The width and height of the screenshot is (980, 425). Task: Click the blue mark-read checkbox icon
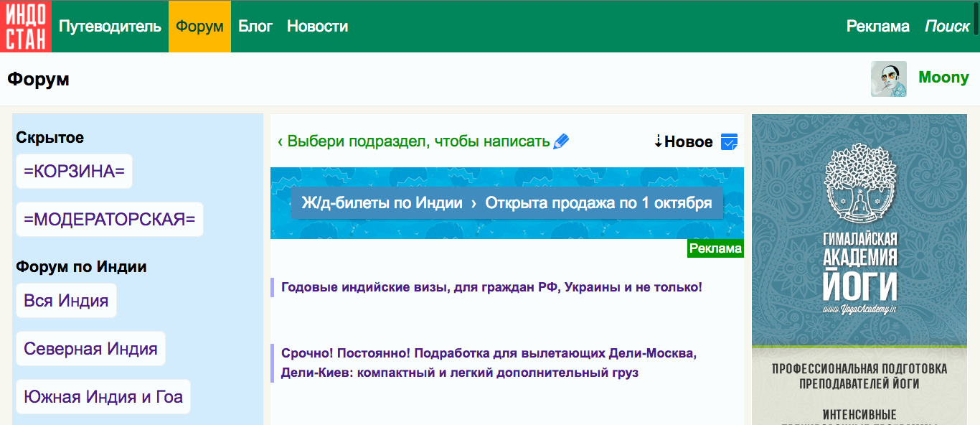point(729,142)
